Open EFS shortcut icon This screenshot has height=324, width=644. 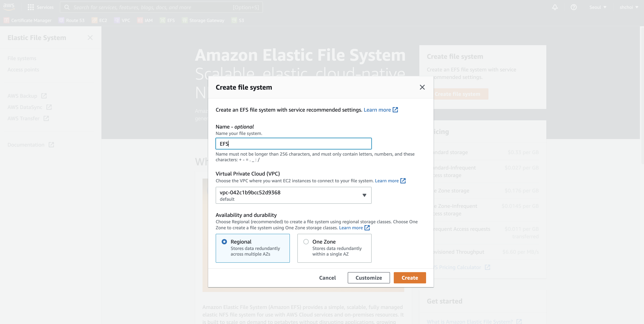[163, 20]
